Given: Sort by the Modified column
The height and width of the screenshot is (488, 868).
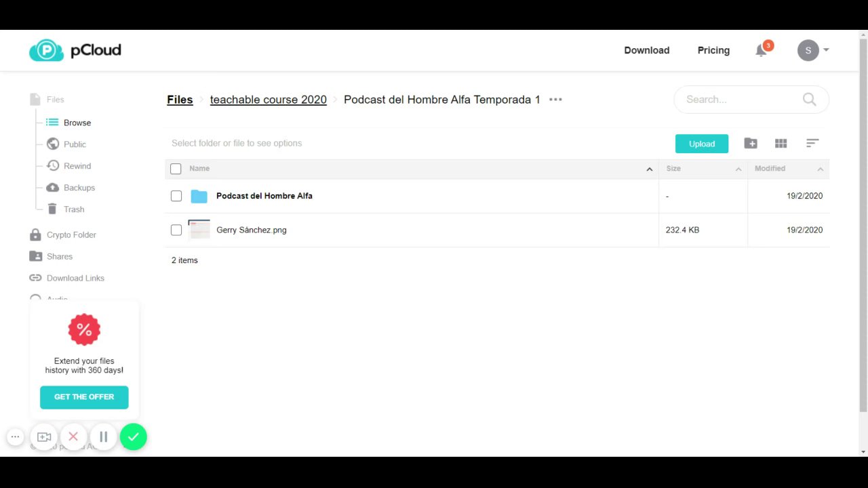Looking at the screenshot, I should [789, 169].
